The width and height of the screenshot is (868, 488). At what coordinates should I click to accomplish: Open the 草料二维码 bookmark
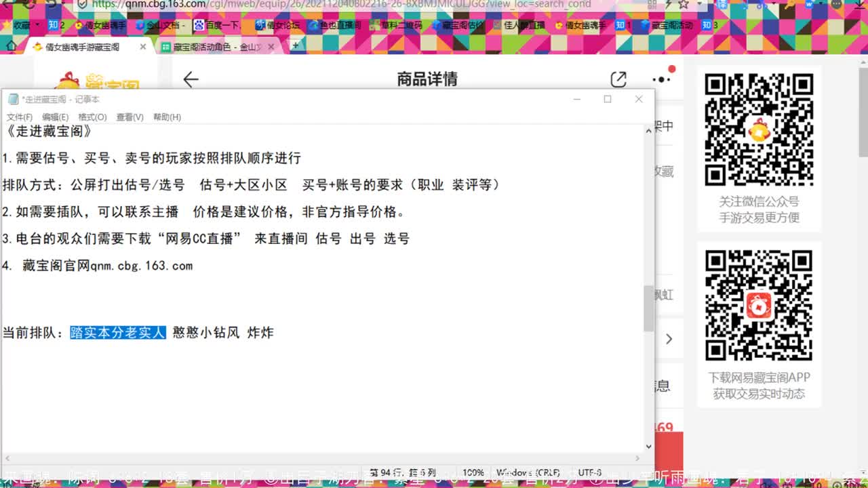395,25
